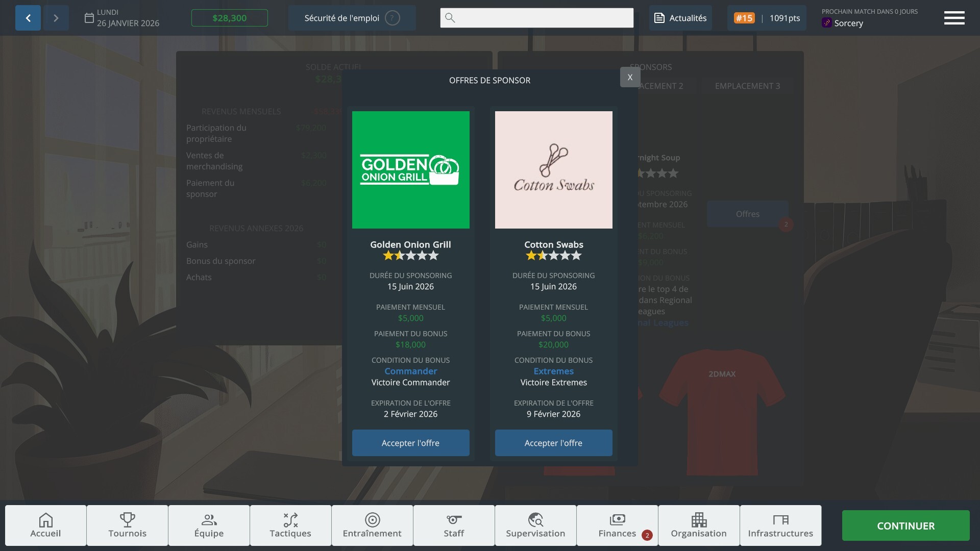Open the calendar icon next to the date

coord(89,18)
